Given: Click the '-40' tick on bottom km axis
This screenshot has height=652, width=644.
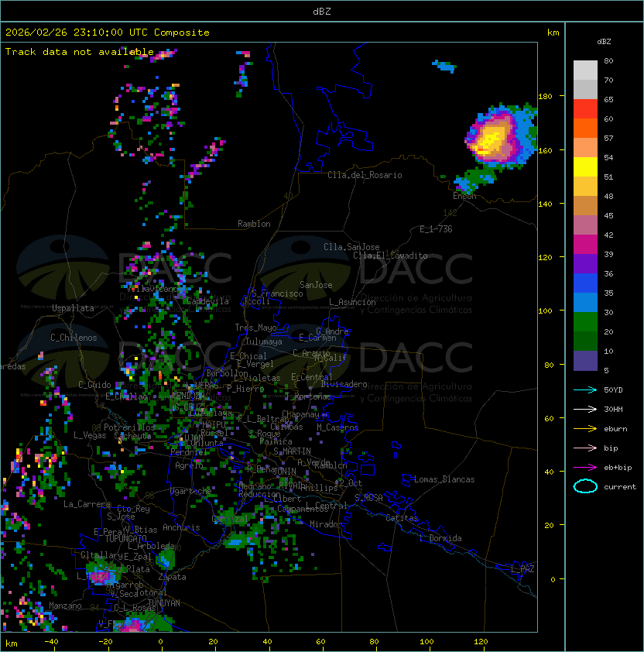Looking at the screenshot, I should [51, 642].
